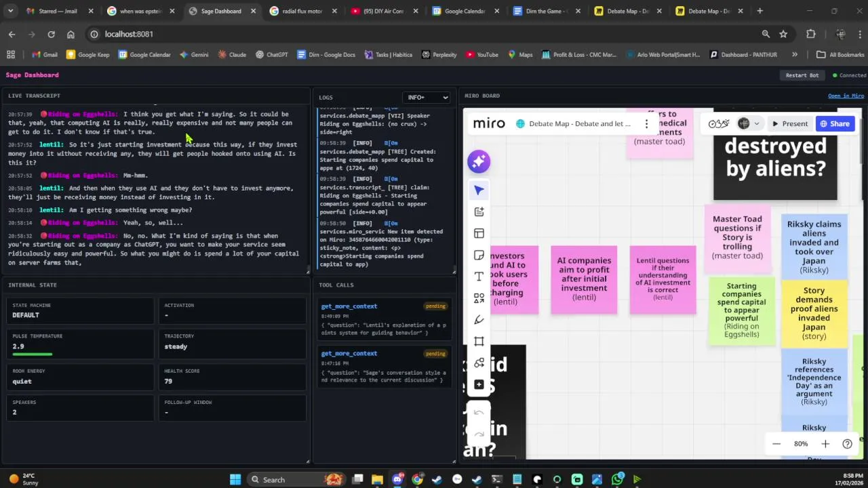Screen dimensions: 868x488
Task: Select 'Starting companies spend capital' green sticky
Action: (x=741, y=310)
